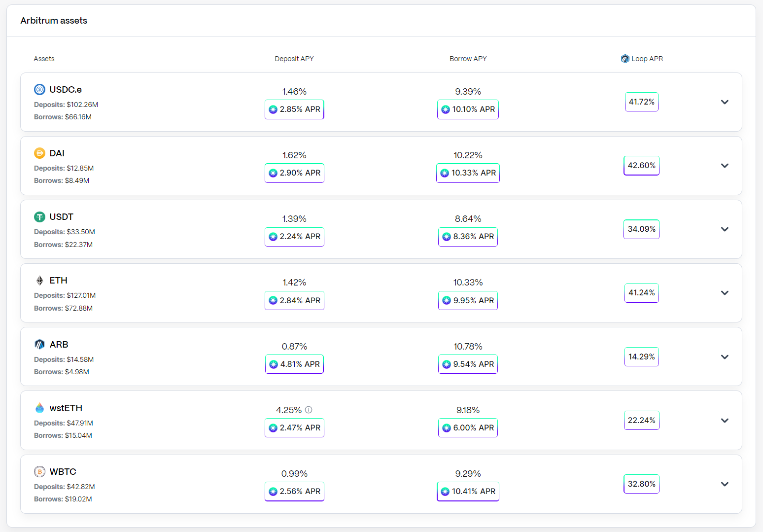Open the ETH 41.24% Loop APR button
The image size is (763, 532).
click(x=642, y=293)
